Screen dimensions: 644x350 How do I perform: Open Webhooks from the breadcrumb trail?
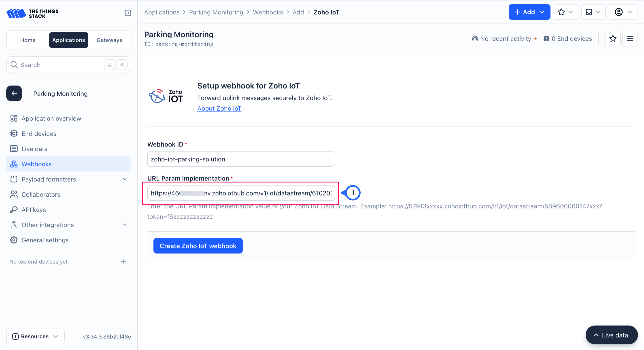click(x=268, y=12)
